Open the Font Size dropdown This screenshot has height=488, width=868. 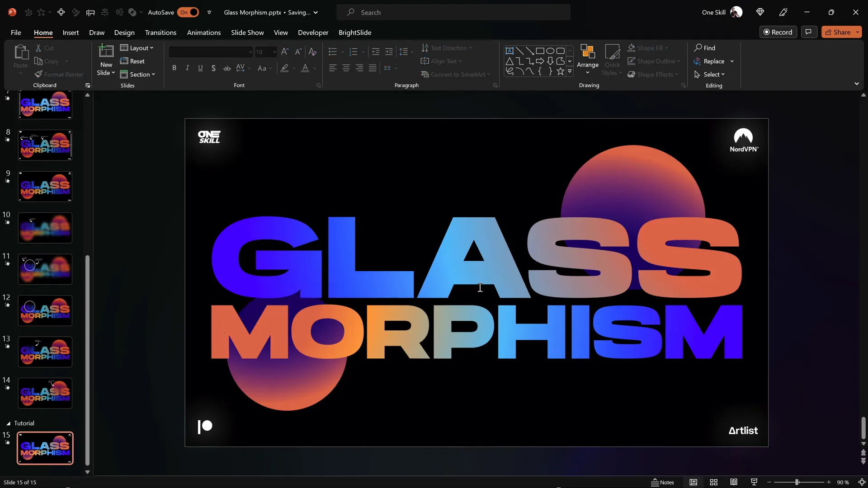coord(274,52)
